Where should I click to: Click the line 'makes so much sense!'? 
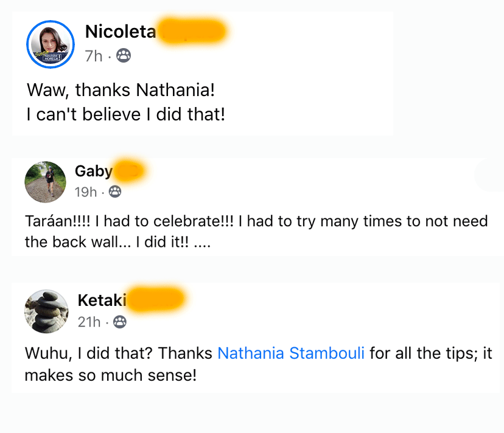(110, 375)
